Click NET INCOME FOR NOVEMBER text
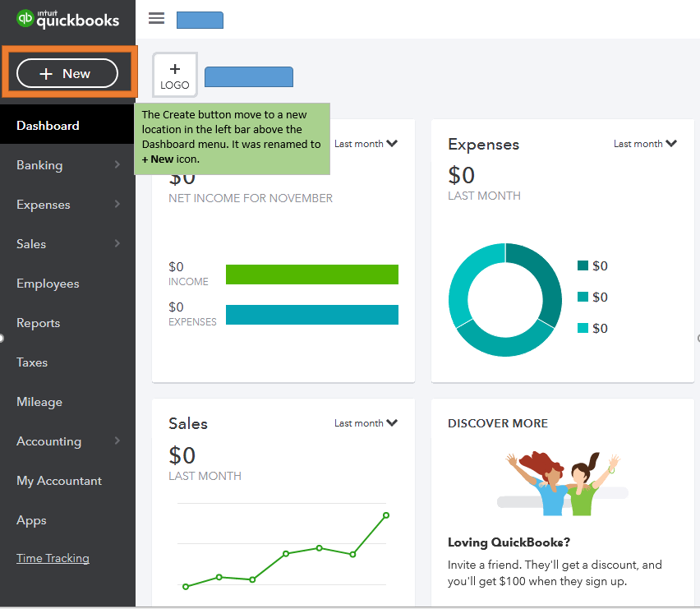 pyautogui.click(x=251, y=198)
